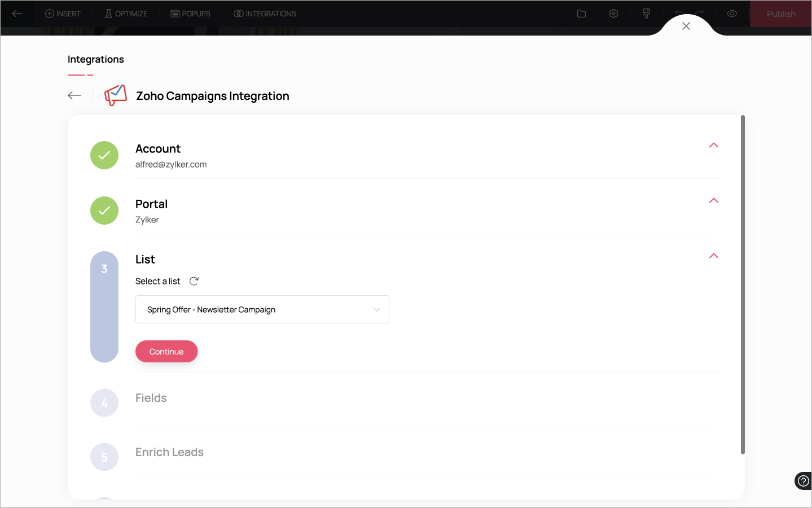Click the step 5 circle indicator
The image size is (812, 508).
[104, 457]
